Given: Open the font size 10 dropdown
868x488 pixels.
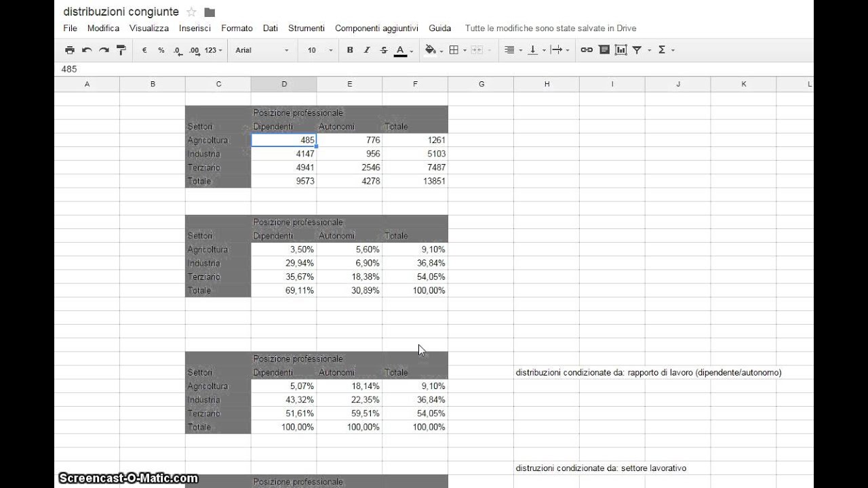Looking at the screenshot, I should 320,50.
